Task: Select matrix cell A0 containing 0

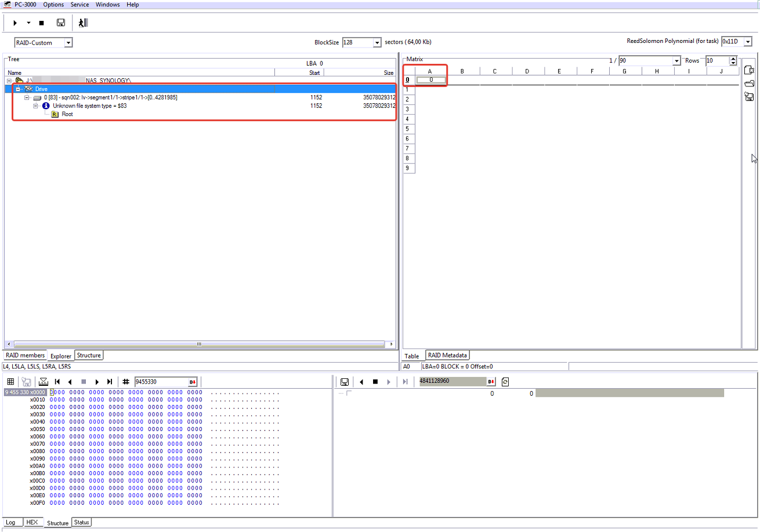Action: click(x=431, y=80)
